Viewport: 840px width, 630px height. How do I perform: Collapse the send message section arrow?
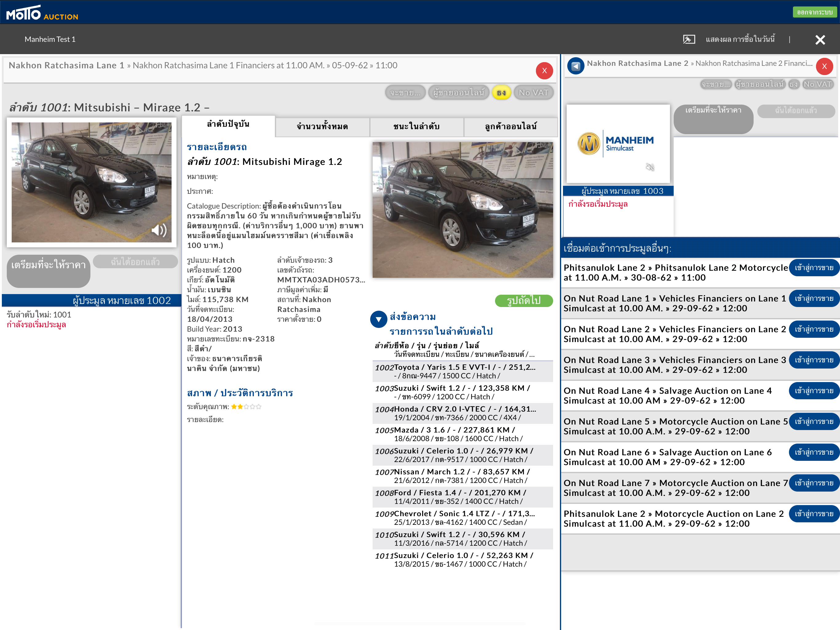point(378,319)
